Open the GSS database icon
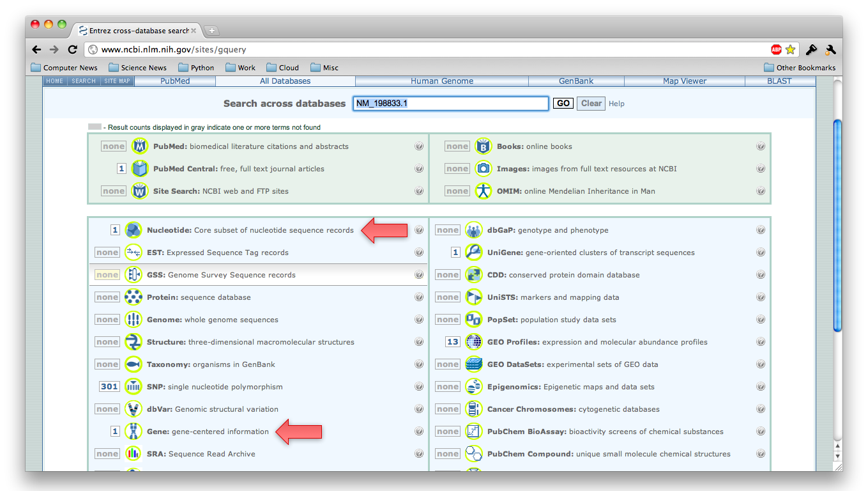868x491 pixels. [133, 275]
